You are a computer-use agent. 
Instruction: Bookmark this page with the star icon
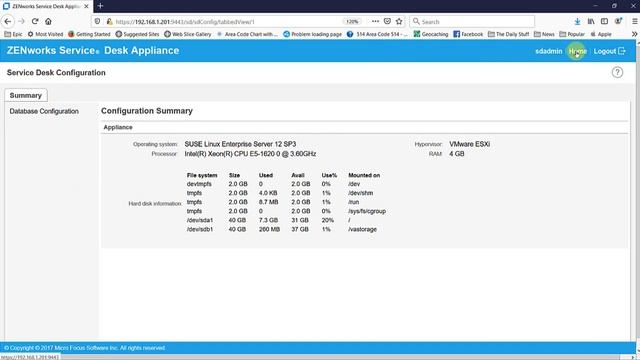click(x=399, y=21)
